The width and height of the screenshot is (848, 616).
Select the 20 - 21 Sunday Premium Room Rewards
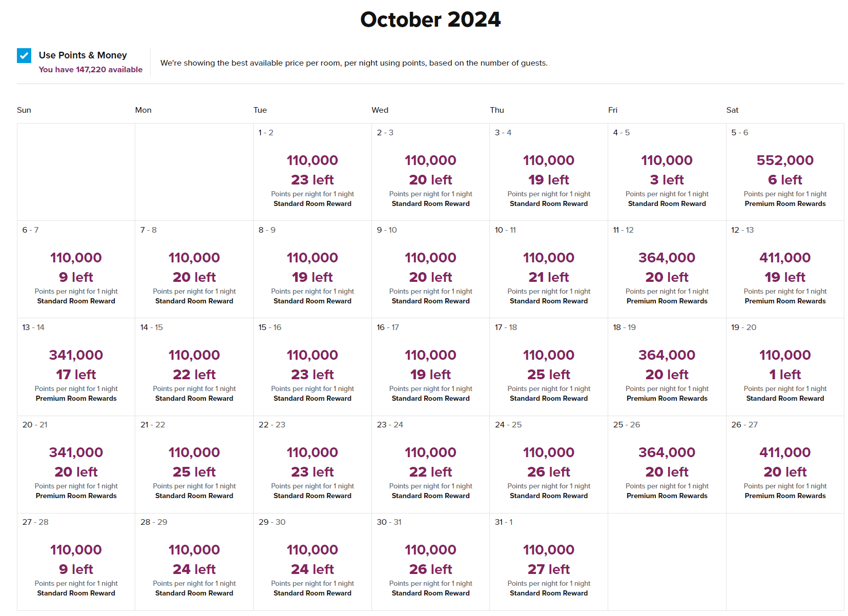pos(76,464)
